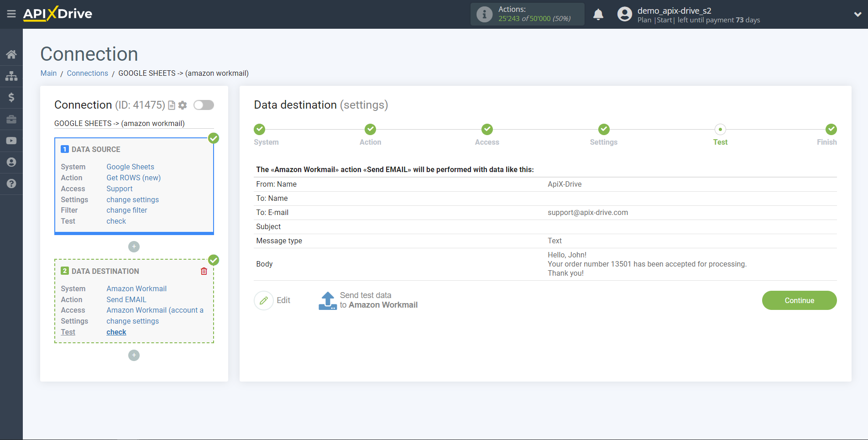Click the demo_apix-drive_s2 username
The image size is (868, 440).
(674, 10)
